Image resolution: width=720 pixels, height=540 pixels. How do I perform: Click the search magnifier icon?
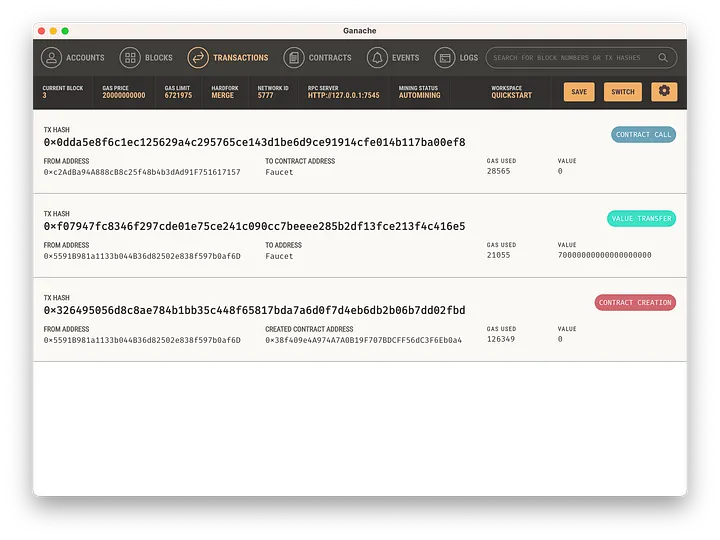(x=663, y=58)
